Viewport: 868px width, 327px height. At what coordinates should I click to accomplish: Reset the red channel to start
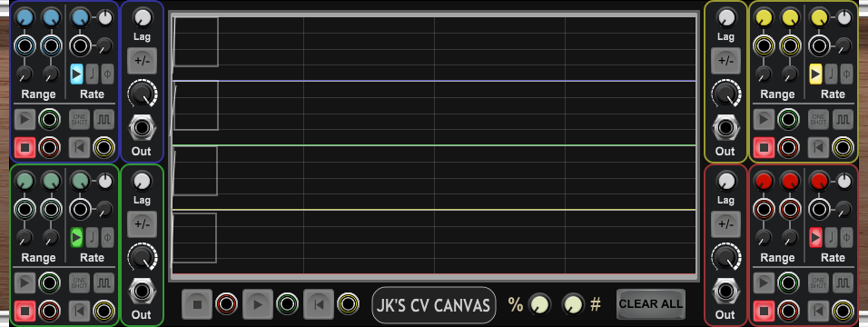pyautogui.click(x=818, y=311)
